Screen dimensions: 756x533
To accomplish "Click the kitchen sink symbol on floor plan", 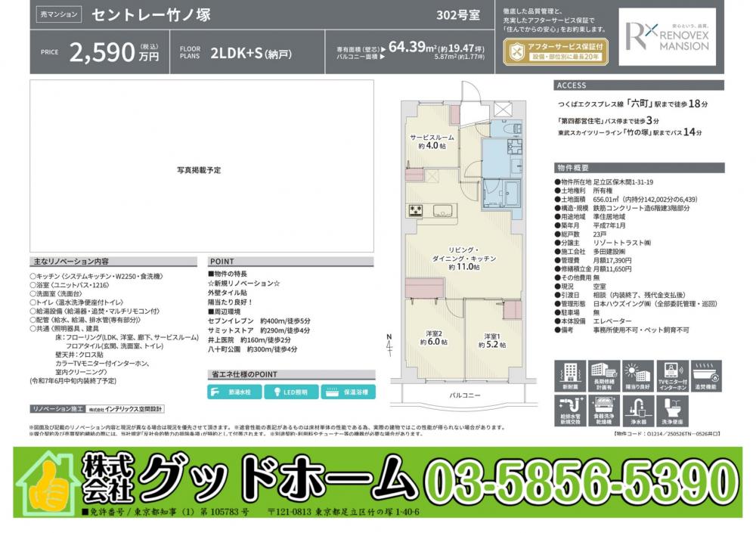I will click(444, 211).
